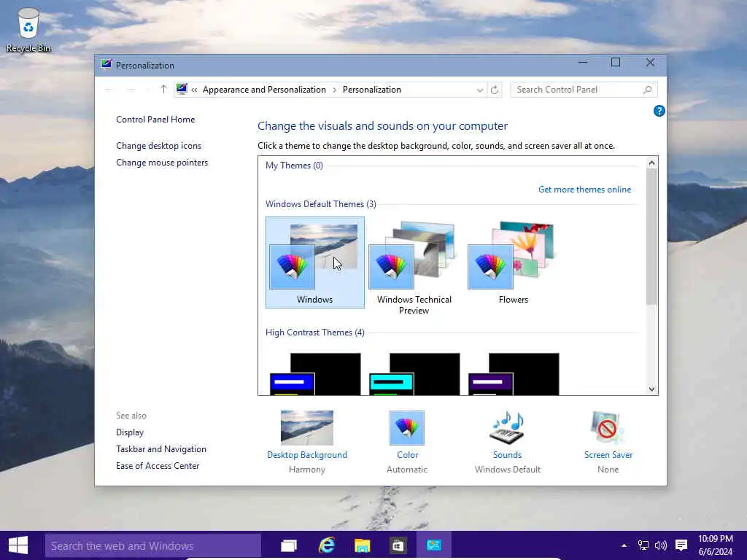Image resolution: width=747 pixels, height=560 pixels.
Task: Close the Personalization window
Action: pos(650,63)
